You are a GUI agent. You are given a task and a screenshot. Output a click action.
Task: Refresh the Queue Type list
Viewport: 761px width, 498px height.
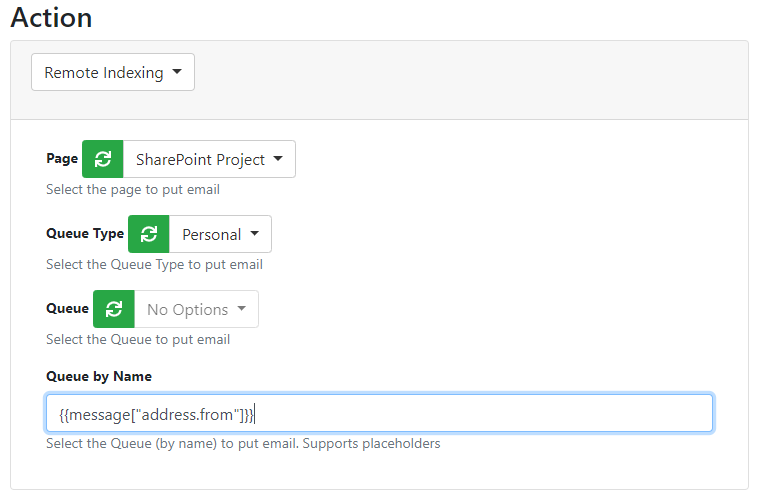148,234
